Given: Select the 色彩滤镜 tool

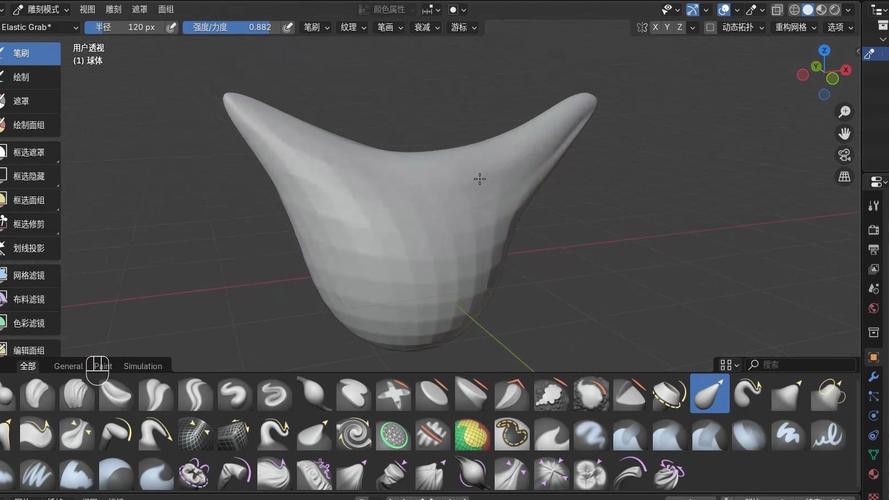Looking at the screenshot, I should tap(30, 323).
